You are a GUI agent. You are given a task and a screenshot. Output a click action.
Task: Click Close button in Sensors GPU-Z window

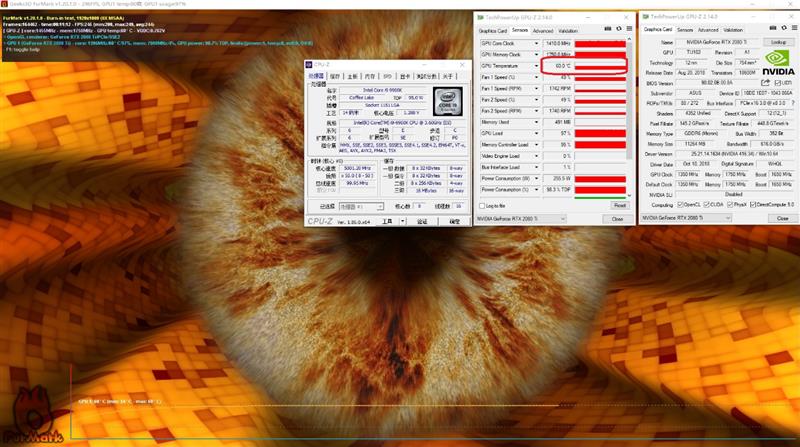coord(617,219)
